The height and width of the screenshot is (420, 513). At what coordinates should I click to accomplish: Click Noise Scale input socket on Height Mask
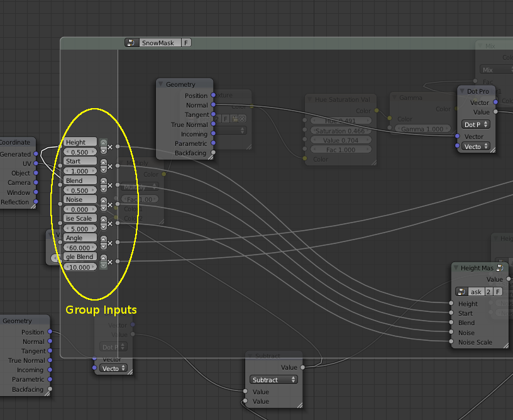pyautogui.click(x=451, y=342)
